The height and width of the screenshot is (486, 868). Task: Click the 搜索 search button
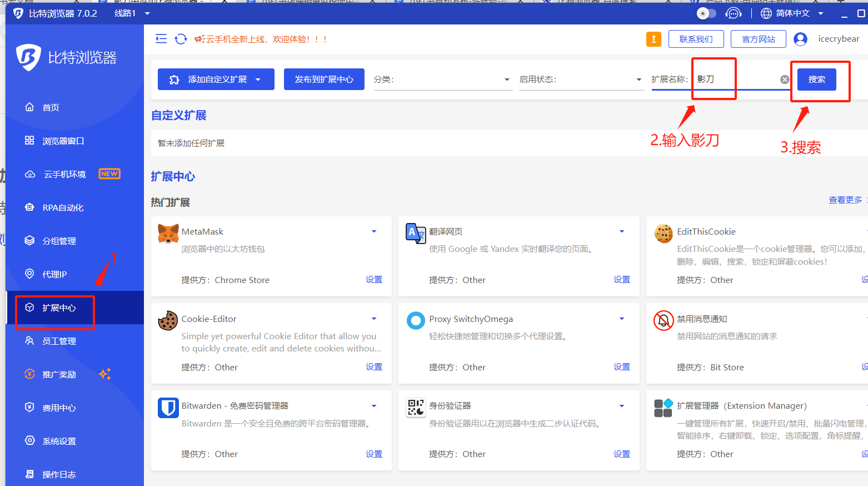(816, 80)
